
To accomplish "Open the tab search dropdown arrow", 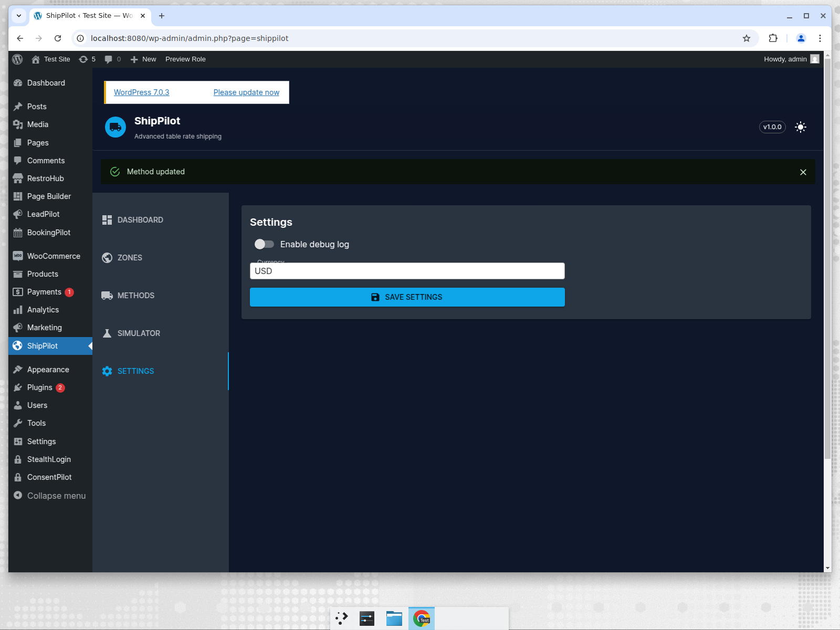I will (x=19, y=16).
